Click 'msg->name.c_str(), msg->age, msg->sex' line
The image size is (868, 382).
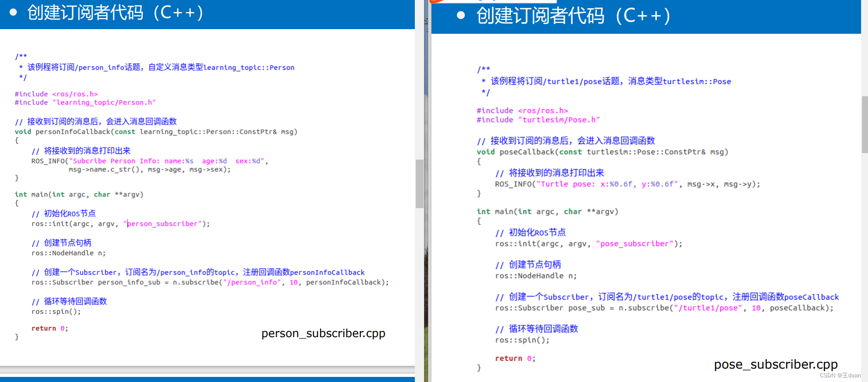(x=150, y=169)
